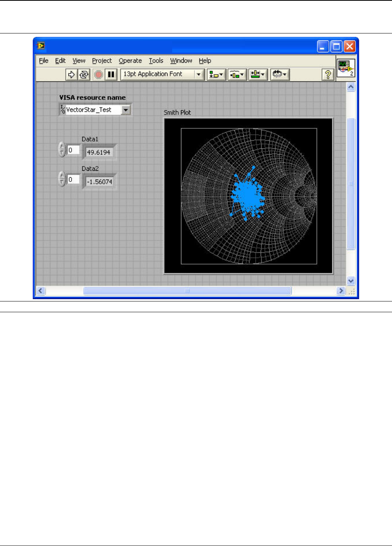Click the Run arrow button
The height and width of the screenshot is (546, 392).
pos(71,75)
